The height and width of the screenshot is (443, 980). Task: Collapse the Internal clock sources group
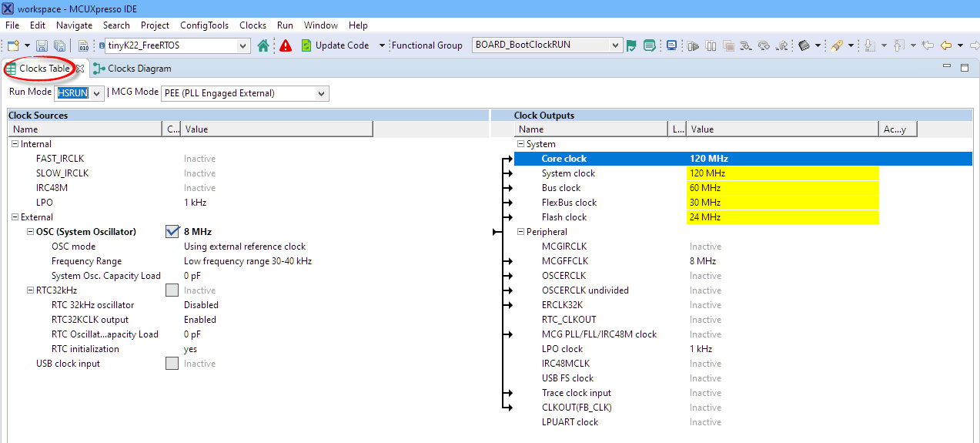click(15, 144)
